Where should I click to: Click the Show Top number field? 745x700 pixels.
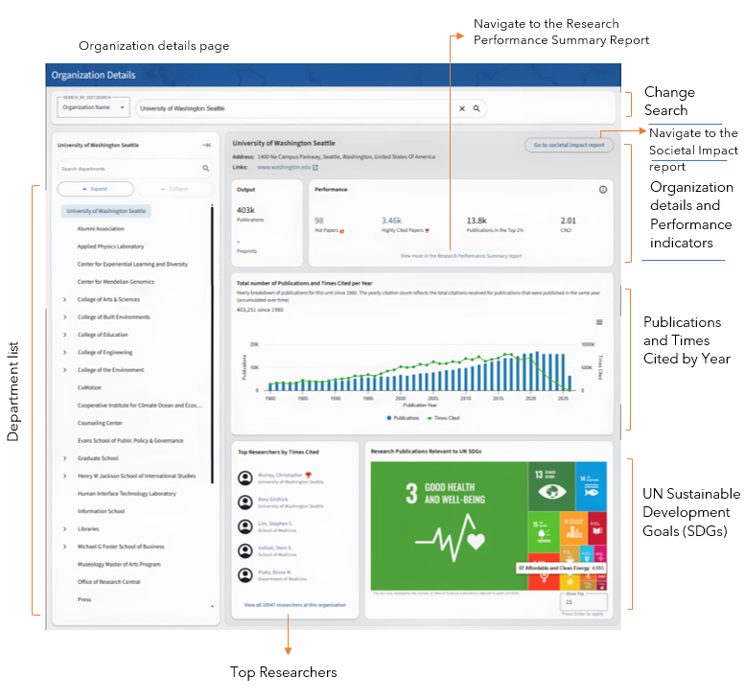pos(584,601)
